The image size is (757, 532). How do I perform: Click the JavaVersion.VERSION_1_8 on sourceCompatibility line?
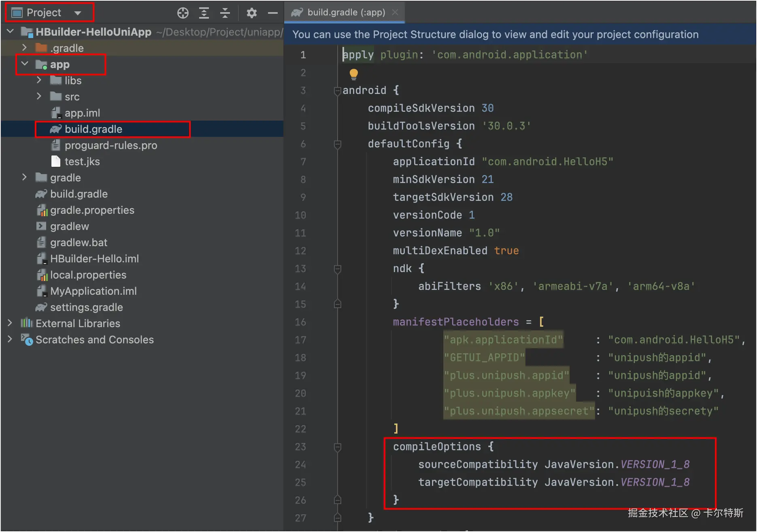coord(617,464)
